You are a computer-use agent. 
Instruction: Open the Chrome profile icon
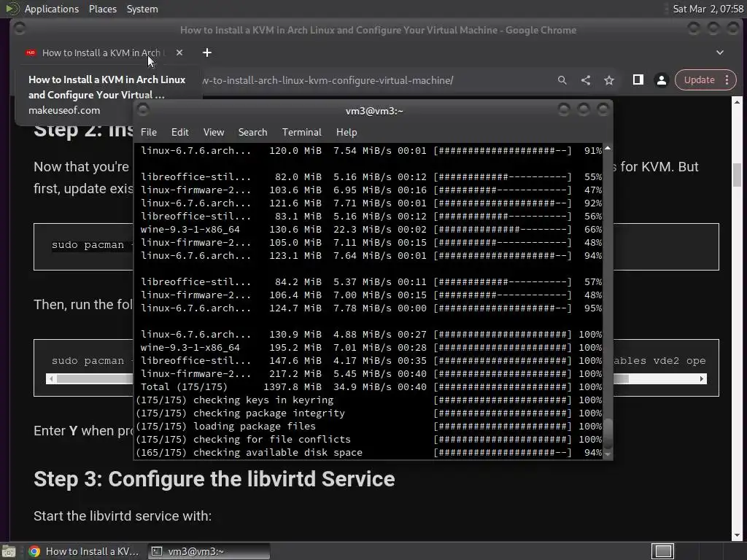(661, 80)
